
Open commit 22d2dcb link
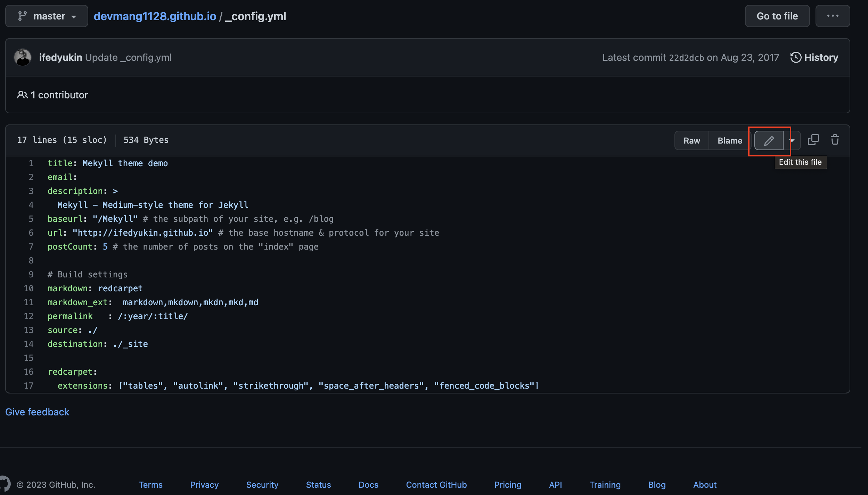686,58
